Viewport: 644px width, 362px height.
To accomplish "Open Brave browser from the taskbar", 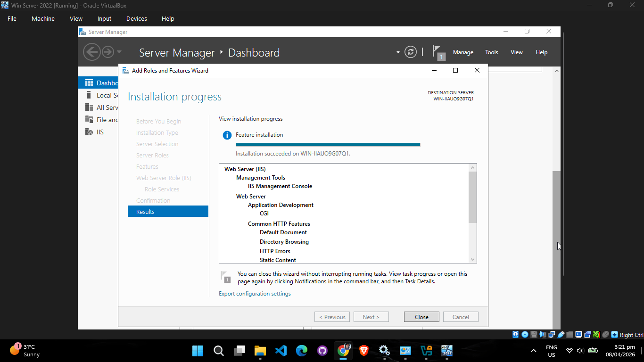I will pyautogui.click(x=364, y=351).
